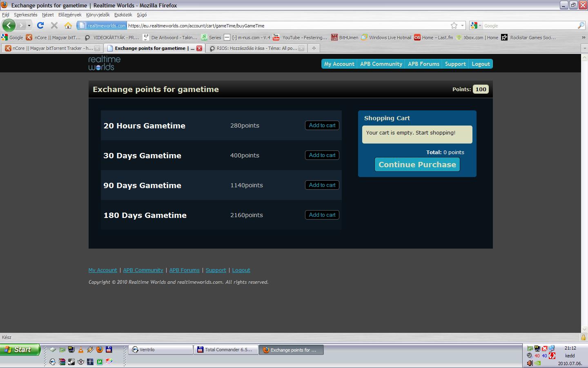Screen dimensions: 588x368
Task: Launch WinRAR from the quick launch books icon
Action: tap(62, 361)
